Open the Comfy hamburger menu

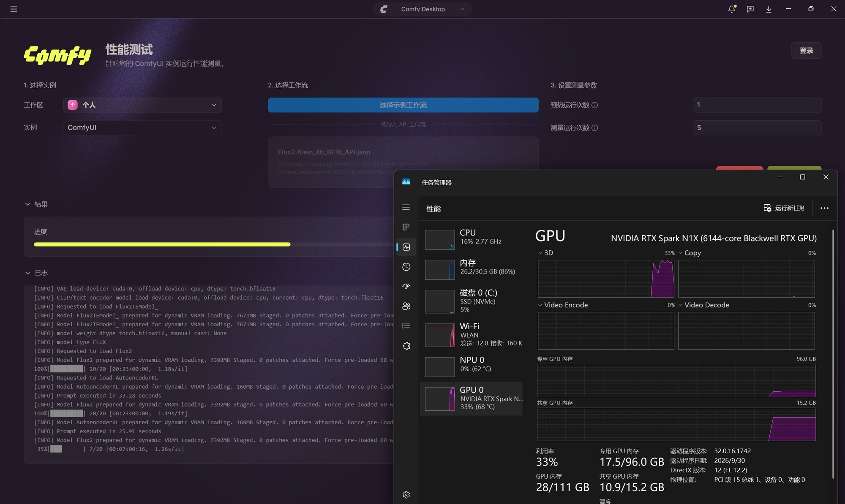[x=14, y=9]
